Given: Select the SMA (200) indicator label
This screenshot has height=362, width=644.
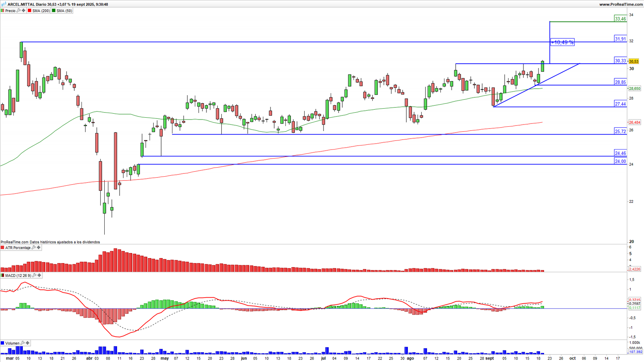Looking at the screenshot, I should click(41, 11).
